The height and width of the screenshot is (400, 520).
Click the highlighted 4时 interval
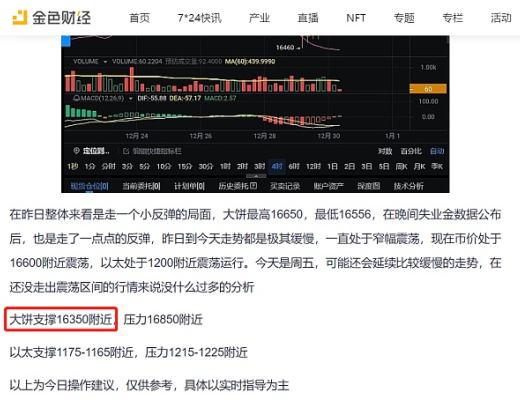[x=277, y=166]
